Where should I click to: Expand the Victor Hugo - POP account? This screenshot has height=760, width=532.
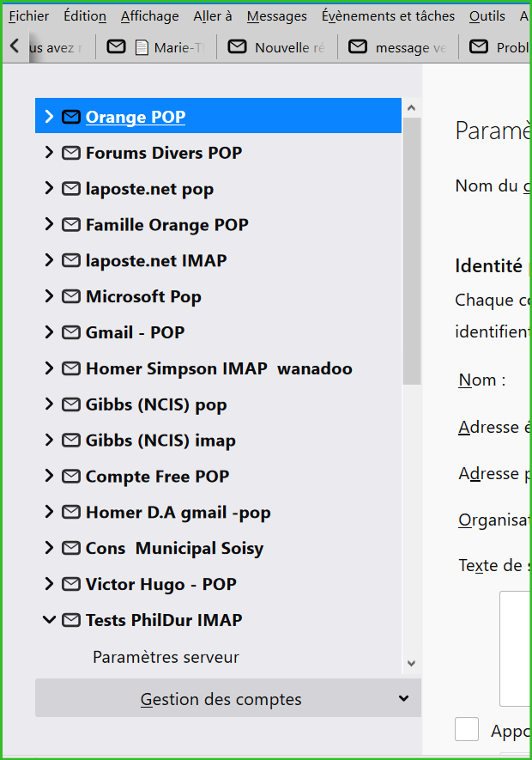[x=49, y=584]
